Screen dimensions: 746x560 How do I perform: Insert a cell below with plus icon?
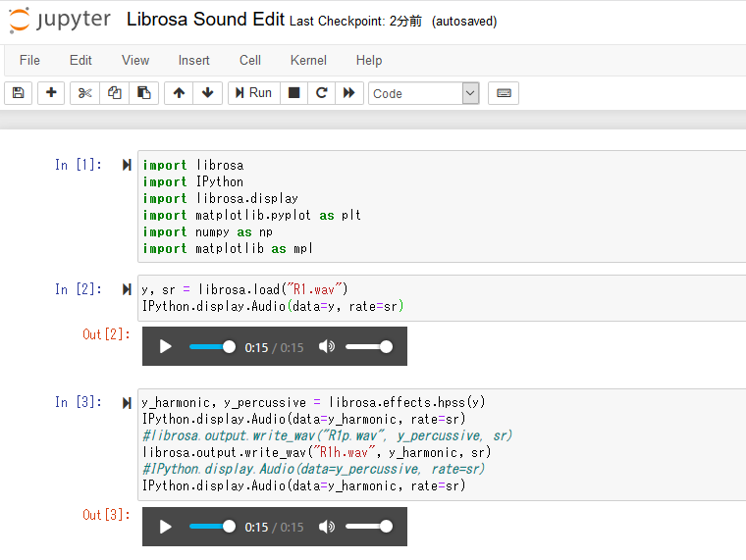tap(51, 93)
